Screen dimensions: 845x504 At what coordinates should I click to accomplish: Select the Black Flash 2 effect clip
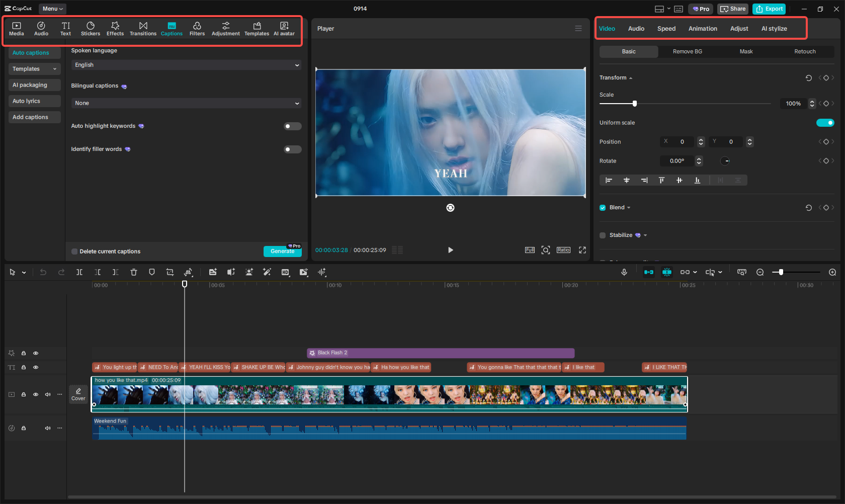pyautogui.click(x=440, y=353)
